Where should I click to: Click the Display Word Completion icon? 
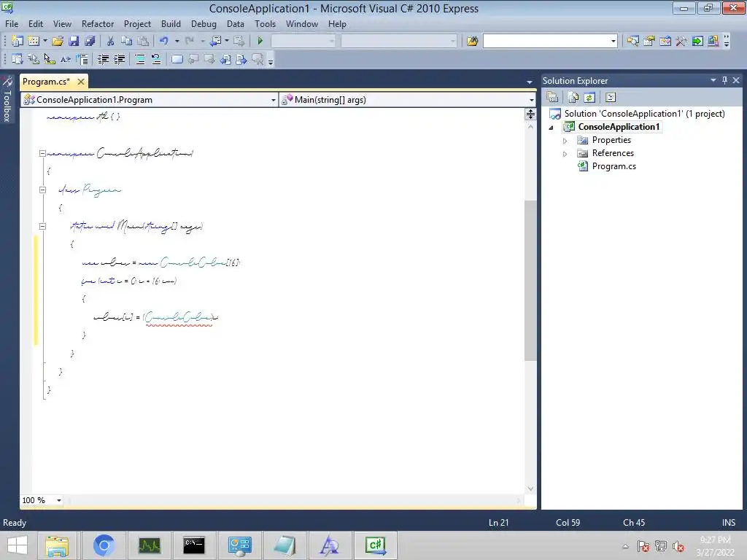(66, 59)
